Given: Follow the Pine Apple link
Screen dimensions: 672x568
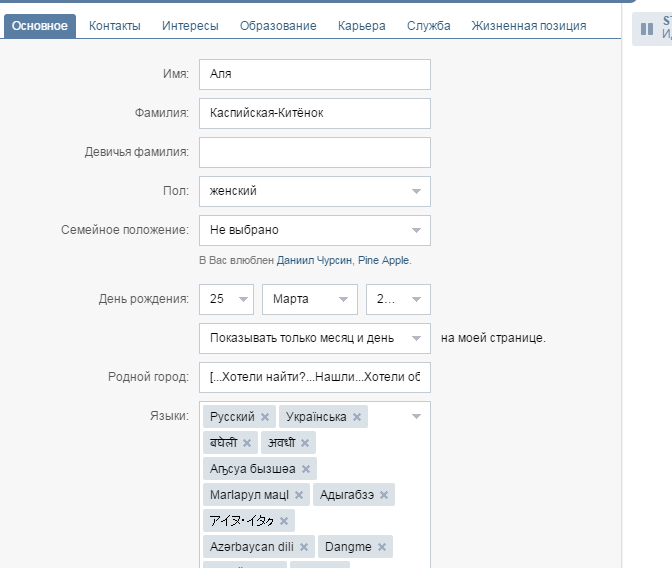Looking at the screenshot, I should click(x=383, y=260).
